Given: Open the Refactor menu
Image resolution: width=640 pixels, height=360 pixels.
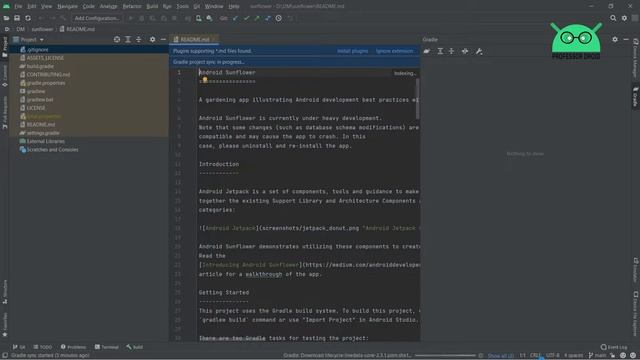Looking at the screenshot, I should coord(132,6).
